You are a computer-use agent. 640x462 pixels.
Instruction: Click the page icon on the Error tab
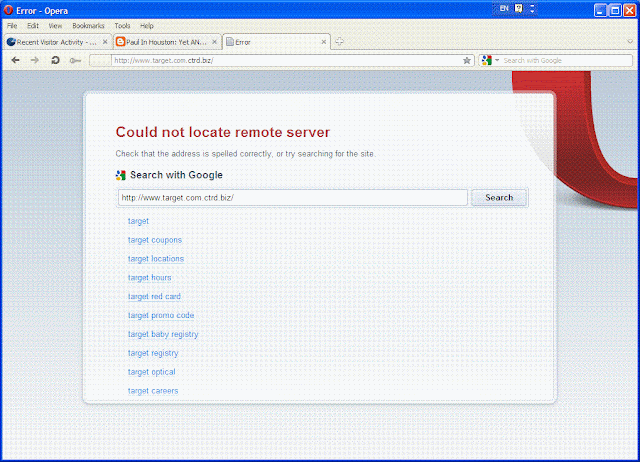[x=230, y=42]
